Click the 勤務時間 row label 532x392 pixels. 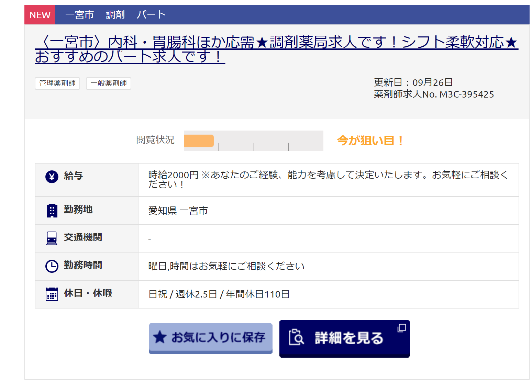pos(83,265)
